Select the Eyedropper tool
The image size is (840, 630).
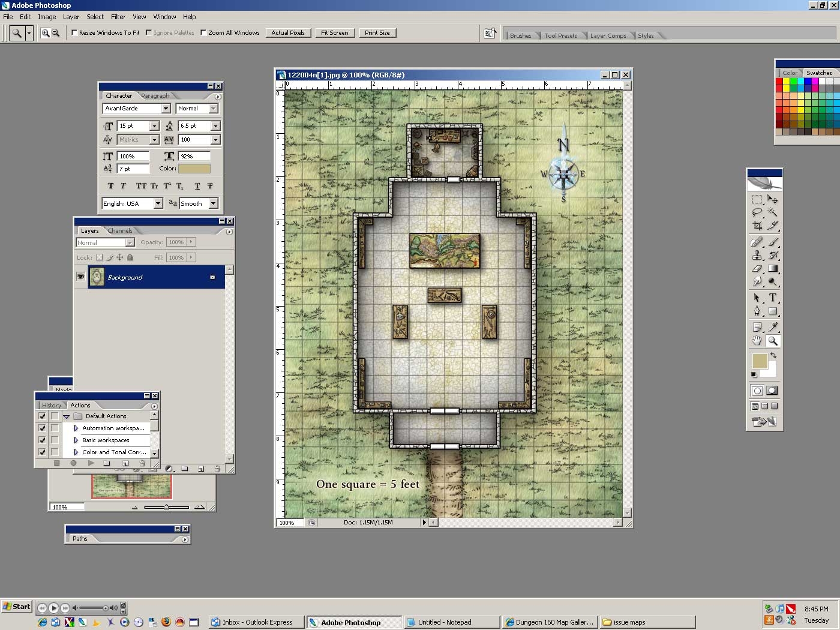click(773, 327)
